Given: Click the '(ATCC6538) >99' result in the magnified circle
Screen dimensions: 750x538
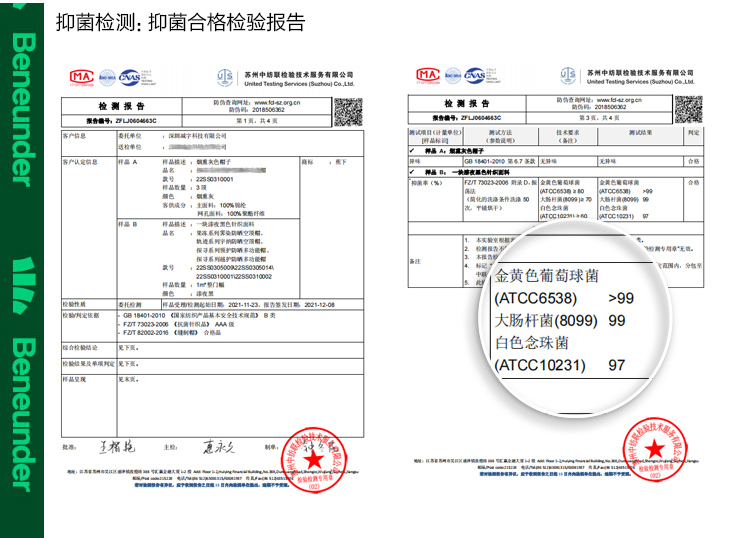Looking at the screenshot, I should (x=564, y=298).
